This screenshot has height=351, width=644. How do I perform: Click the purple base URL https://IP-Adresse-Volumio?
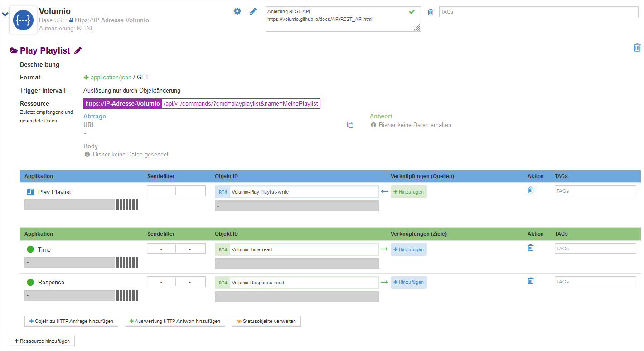(122, 104)
